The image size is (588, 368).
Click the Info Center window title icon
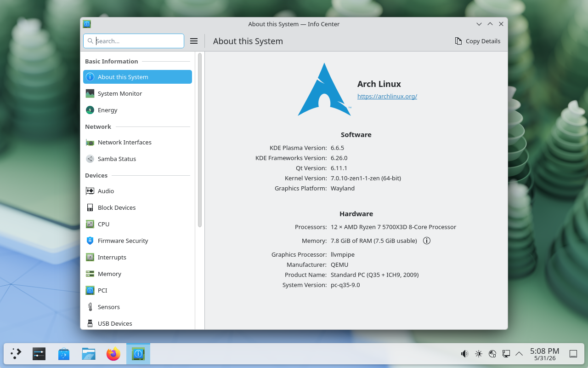pos(87,24)
